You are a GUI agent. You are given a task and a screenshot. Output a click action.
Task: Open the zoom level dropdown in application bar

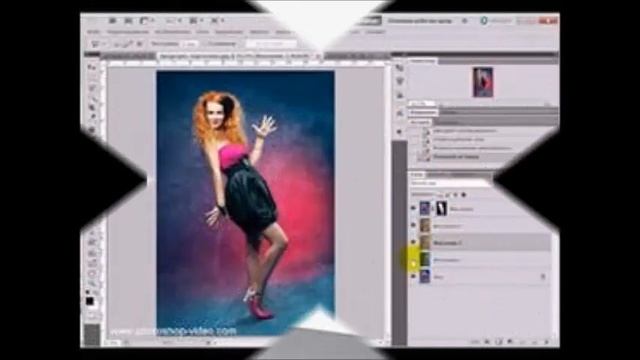point(173,20)
